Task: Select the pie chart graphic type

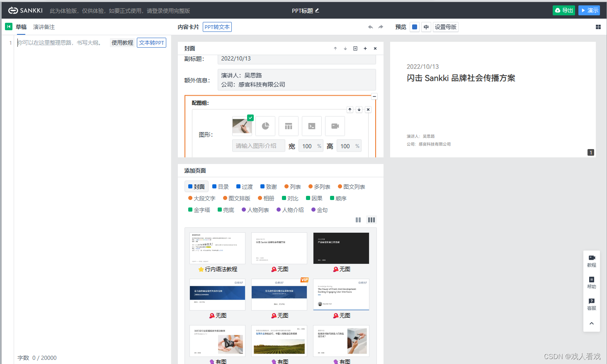Action: tap(265, 126)
